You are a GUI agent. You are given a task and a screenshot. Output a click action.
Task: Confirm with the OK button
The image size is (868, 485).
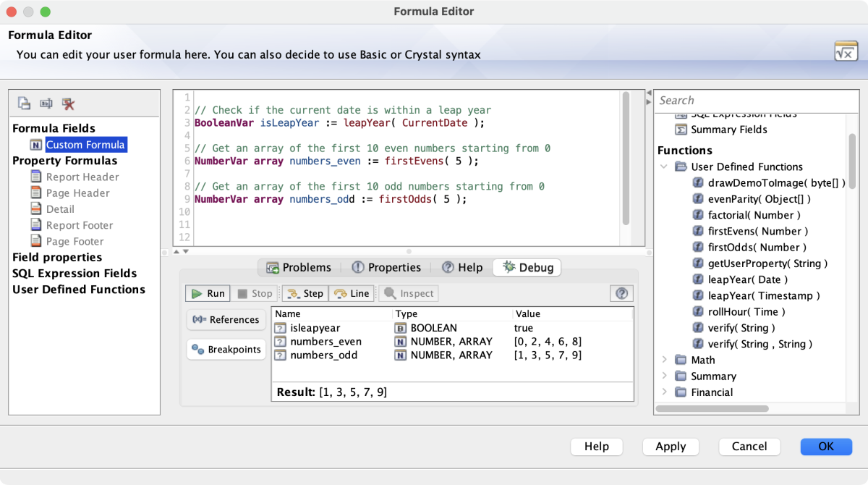tap(825, 447)
